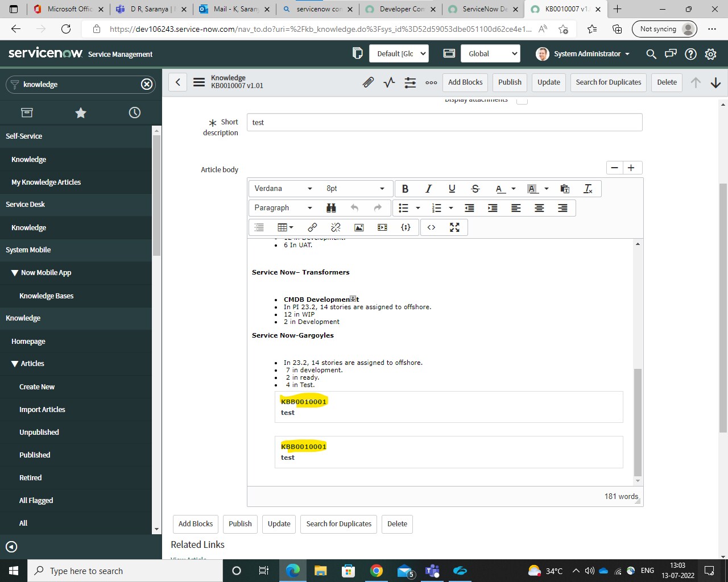728x582 pixels.
Task: Open Create New under Articles
Action: 36,386
